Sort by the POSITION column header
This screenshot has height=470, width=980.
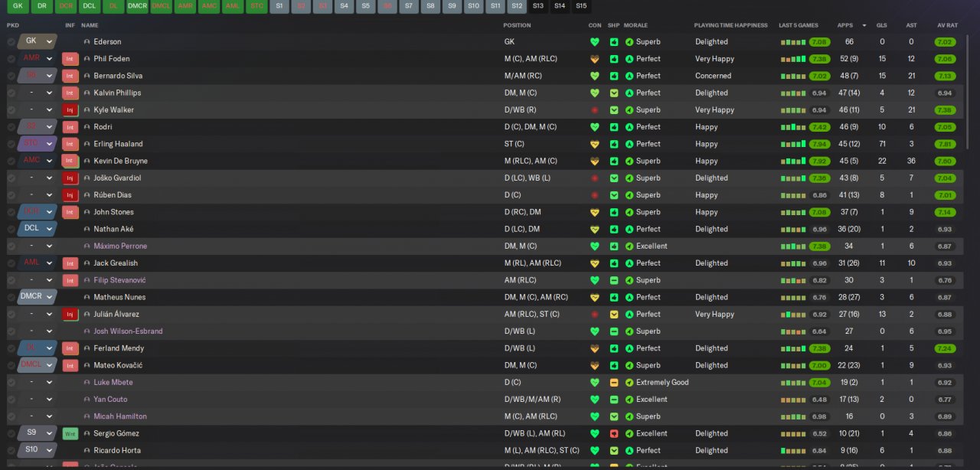(517, 25)
